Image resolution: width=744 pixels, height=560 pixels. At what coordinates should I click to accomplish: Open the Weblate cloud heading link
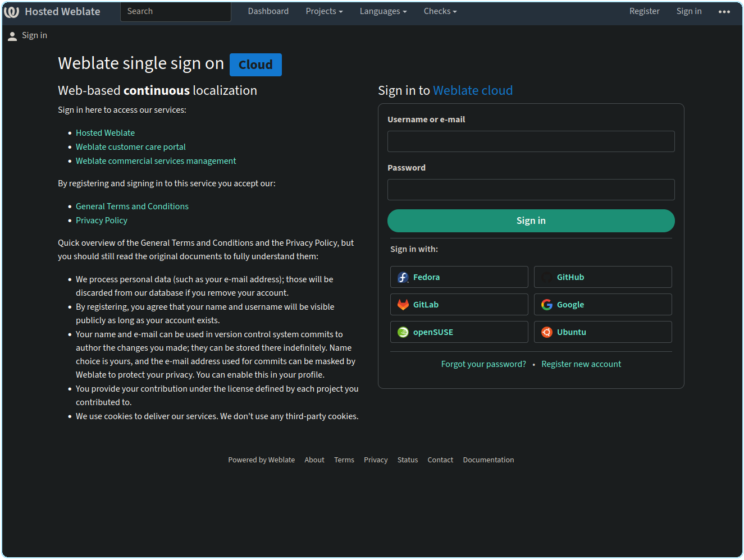tap(473, 90)
